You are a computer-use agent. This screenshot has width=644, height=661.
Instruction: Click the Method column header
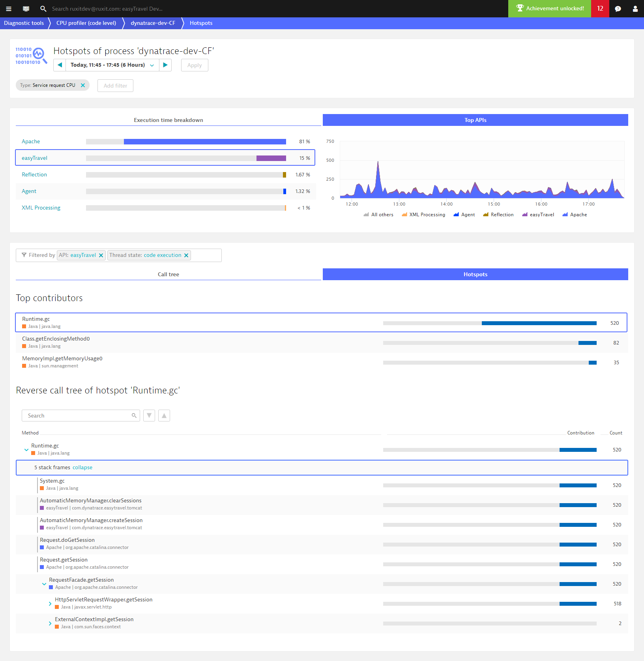point(30,433)
